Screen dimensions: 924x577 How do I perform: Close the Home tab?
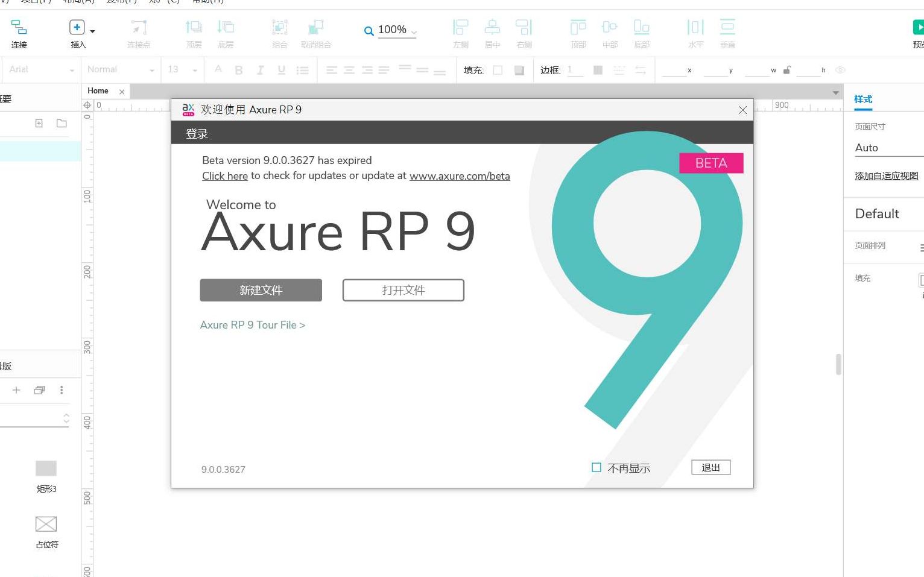[122, 92]
